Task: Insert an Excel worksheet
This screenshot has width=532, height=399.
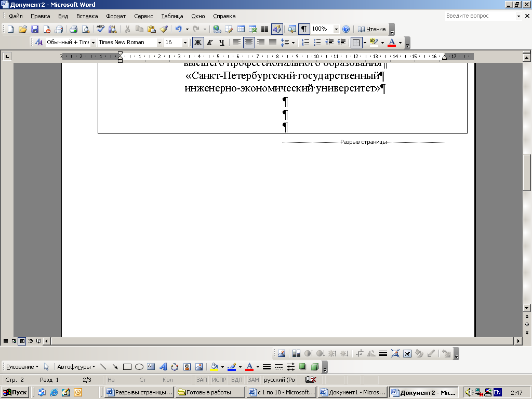Action: 253,29
